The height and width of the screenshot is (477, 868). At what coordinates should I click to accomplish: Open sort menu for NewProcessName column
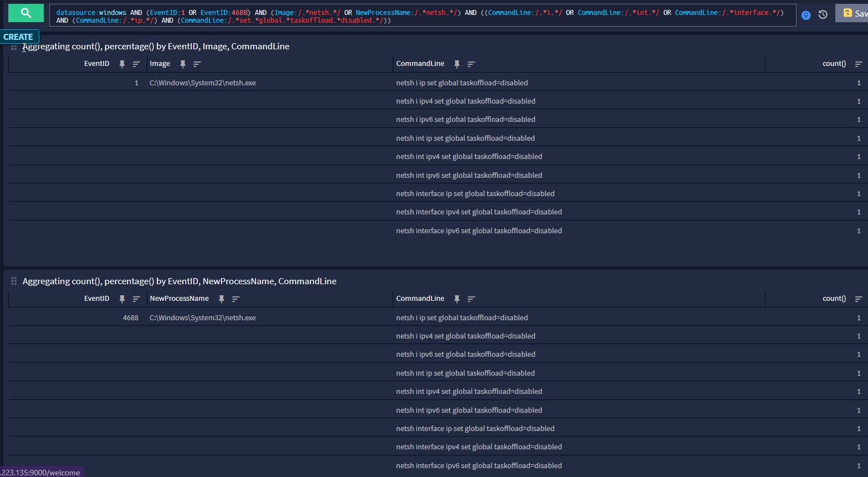coord(235,299)
